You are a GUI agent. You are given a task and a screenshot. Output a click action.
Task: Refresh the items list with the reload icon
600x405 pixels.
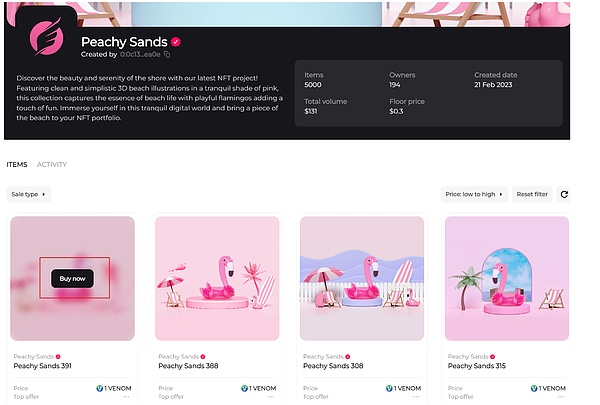click(564, 194)
